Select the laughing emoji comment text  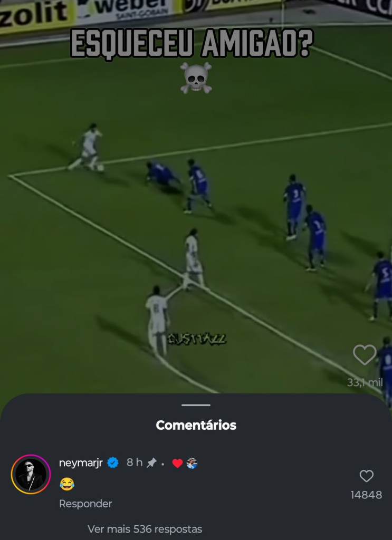pyautogui.click(x=67, y=484)
